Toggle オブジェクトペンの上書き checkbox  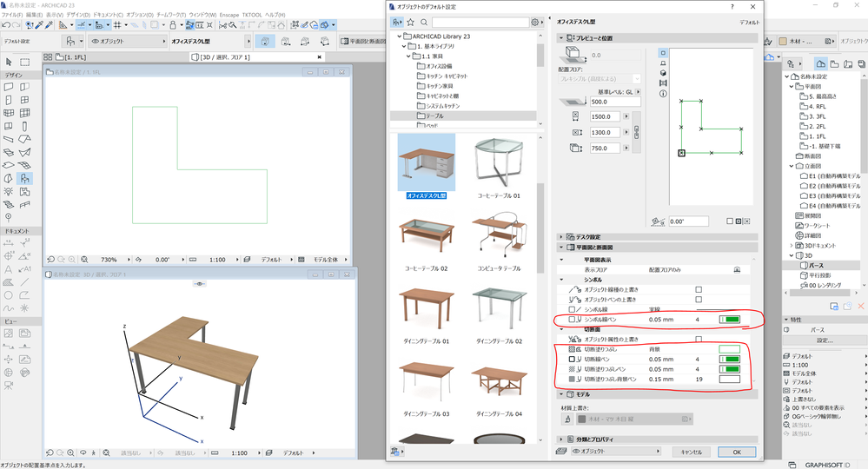point(698,299)
